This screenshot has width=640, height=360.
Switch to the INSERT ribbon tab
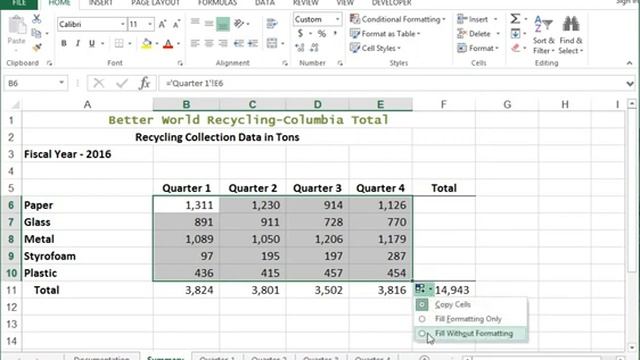[x=101, y=3]
